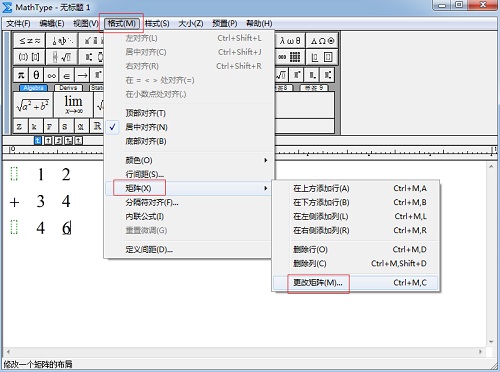
Task: Open the fraction and radical templates palette
Action: coord(62,57)
